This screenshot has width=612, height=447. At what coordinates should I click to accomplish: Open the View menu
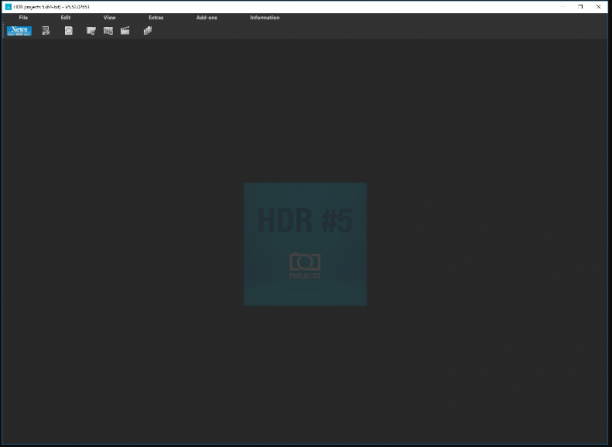click(109, 18)
